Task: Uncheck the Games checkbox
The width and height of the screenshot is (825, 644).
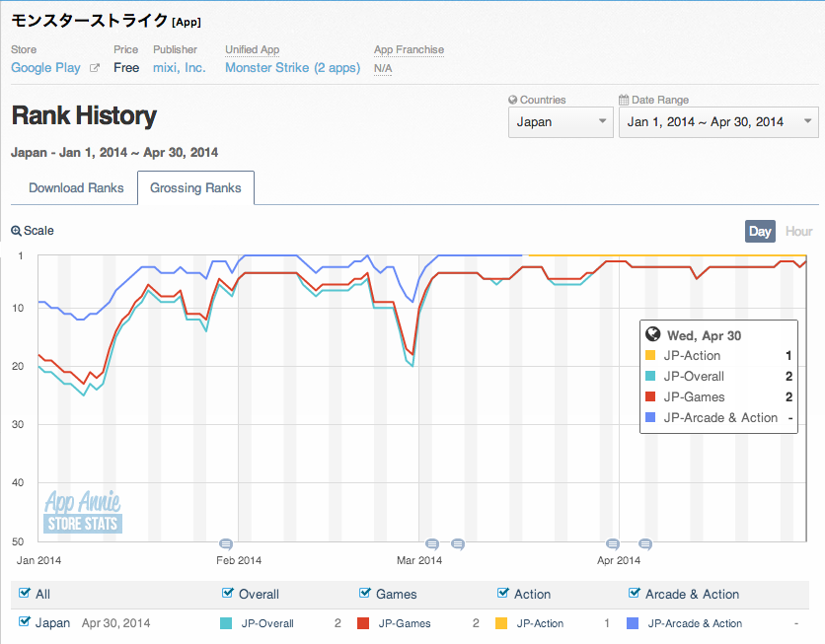Action: point(364,593)
